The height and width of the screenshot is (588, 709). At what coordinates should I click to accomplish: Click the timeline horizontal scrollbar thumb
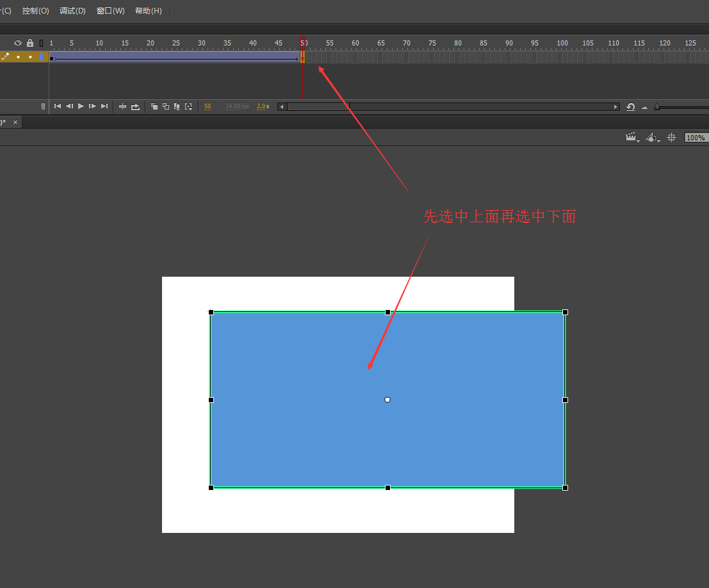(318, 107)
